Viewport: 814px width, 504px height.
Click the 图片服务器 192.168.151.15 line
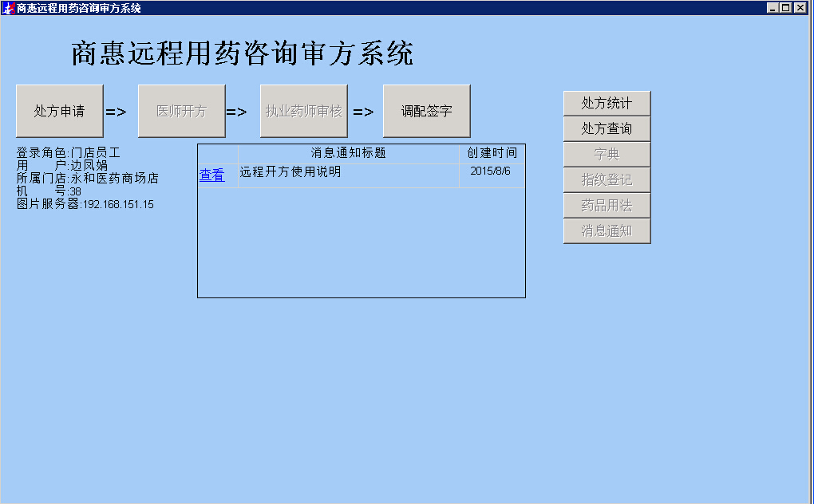point(85,204)
